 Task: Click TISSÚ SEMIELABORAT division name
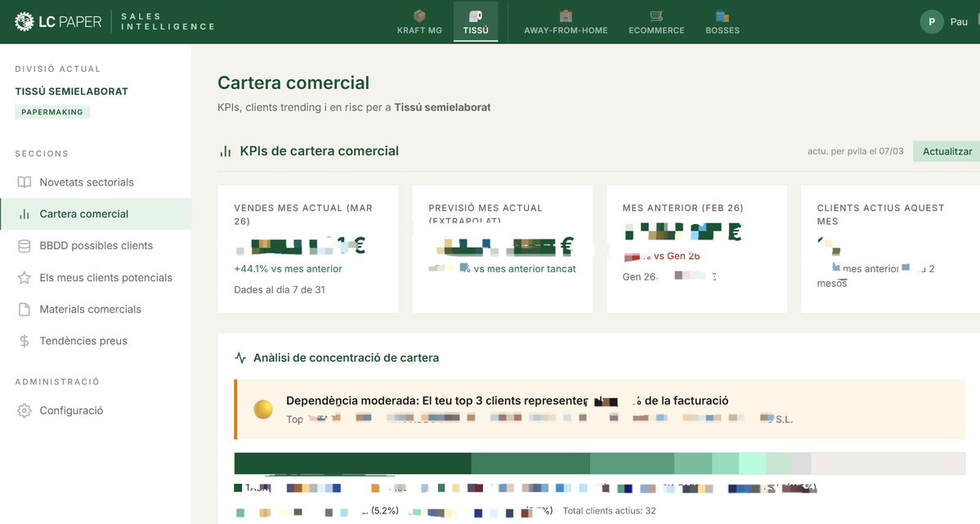[x=71, y=92]
